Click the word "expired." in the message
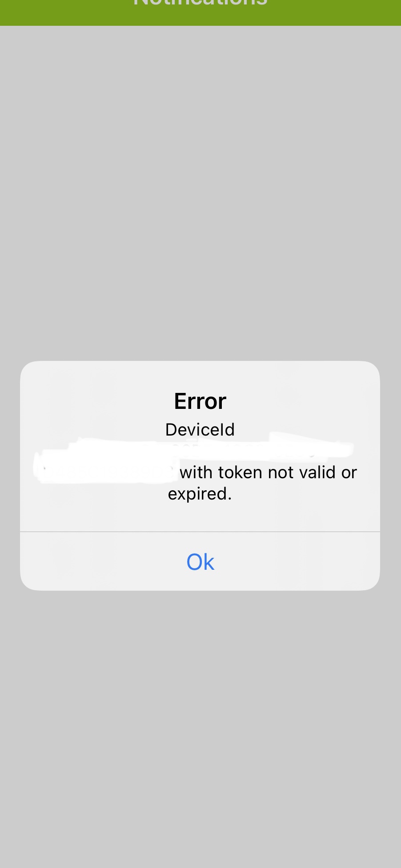Viewport: 401px width, 868px height. (200, 494)
